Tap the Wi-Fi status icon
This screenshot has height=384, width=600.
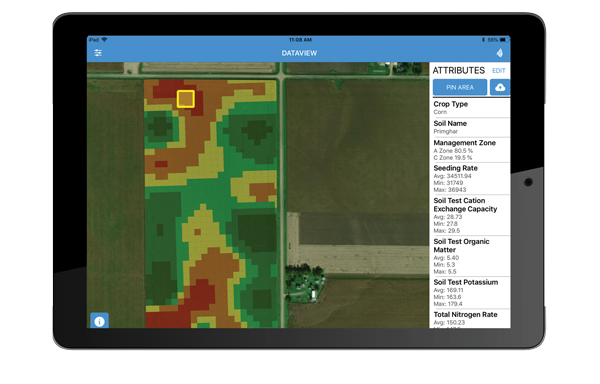coord(104,39)
